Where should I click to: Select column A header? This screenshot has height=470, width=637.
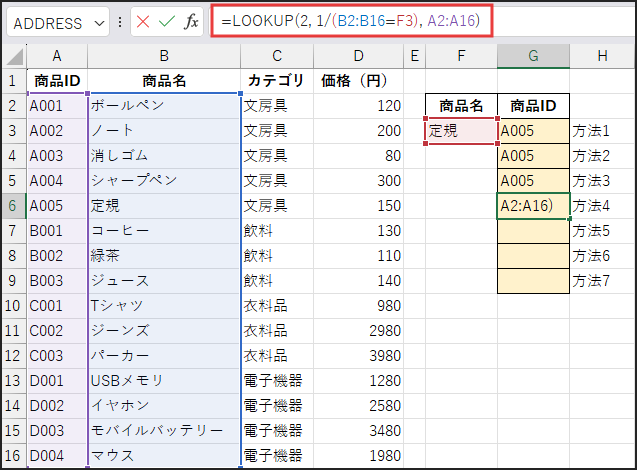coord(57,56)
